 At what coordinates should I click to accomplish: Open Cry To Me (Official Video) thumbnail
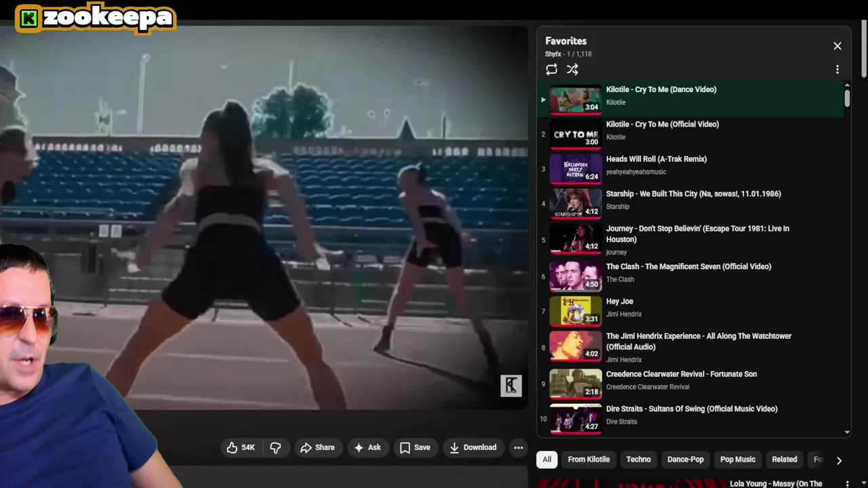(575, 133)
